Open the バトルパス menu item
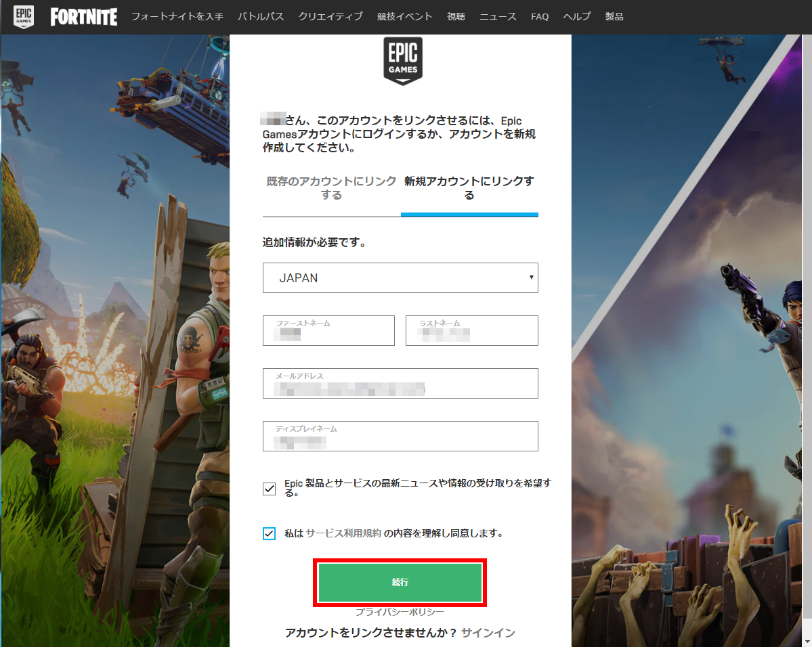 261,16
